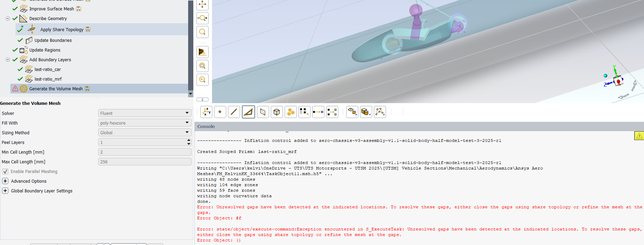The height and width of the screenshot is (245, 644).
Task: Choose the edge selection filter icon
Action: tap(234, 112)
